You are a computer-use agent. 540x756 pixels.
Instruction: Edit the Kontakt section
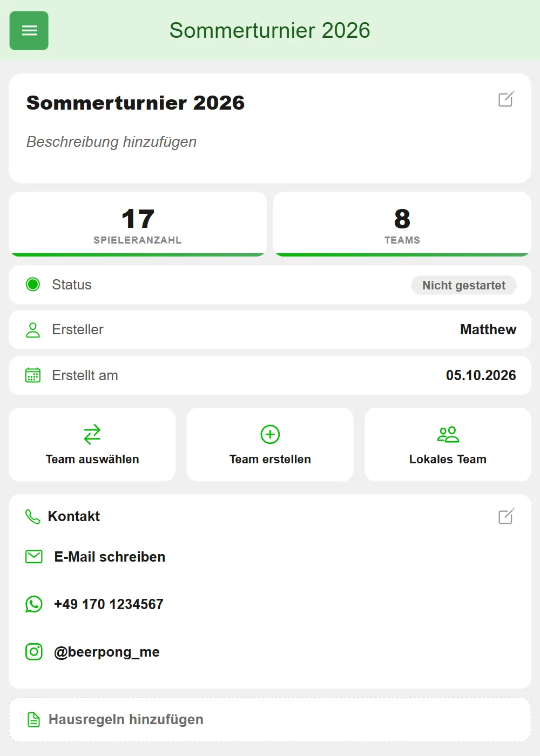tap(506, 517)
